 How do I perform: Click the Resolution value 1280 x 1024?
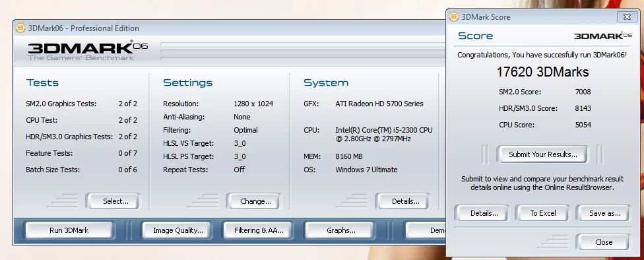coord(253,104)
